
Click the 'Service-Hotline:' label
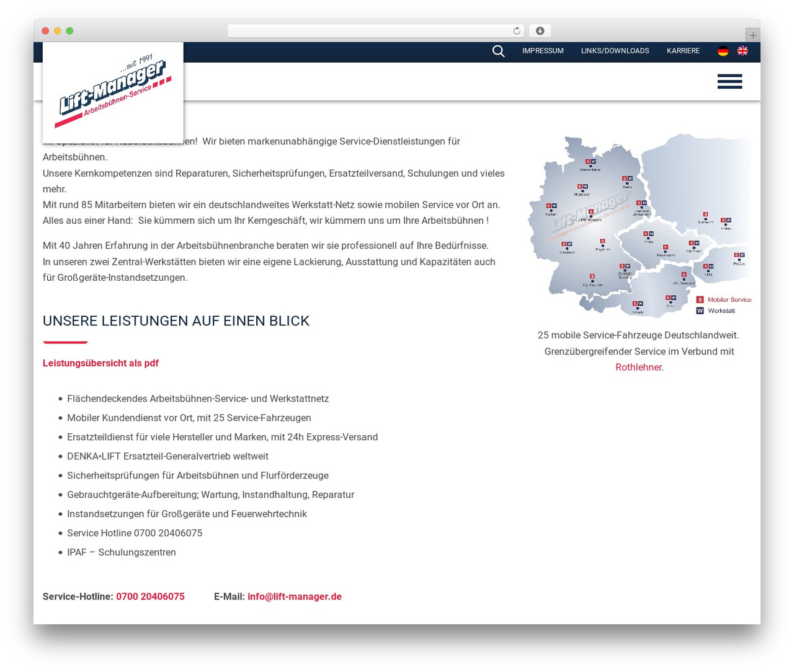tap(78, 596)
